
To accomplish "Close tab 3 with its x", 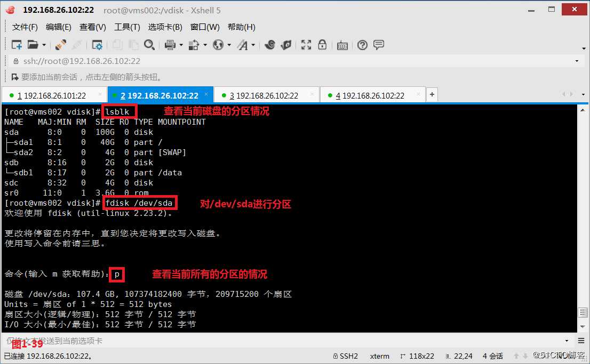I will point(312,94).
